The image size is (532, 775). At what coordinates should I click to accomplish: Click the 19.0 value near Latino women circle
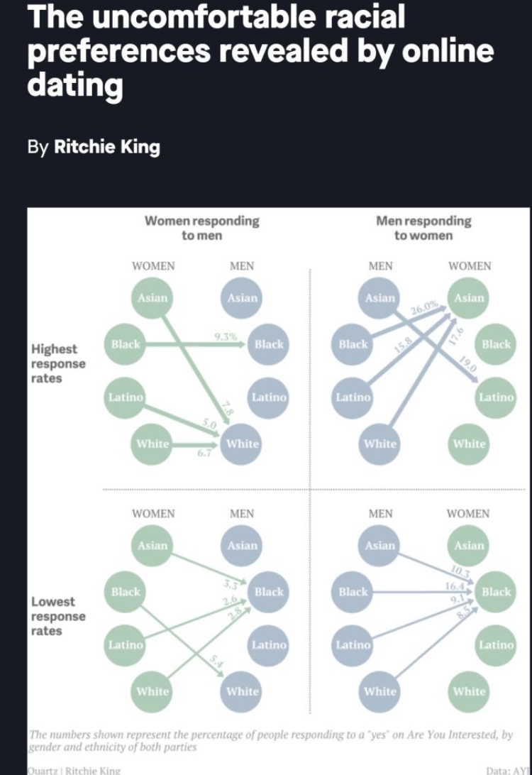coord(468,364)
